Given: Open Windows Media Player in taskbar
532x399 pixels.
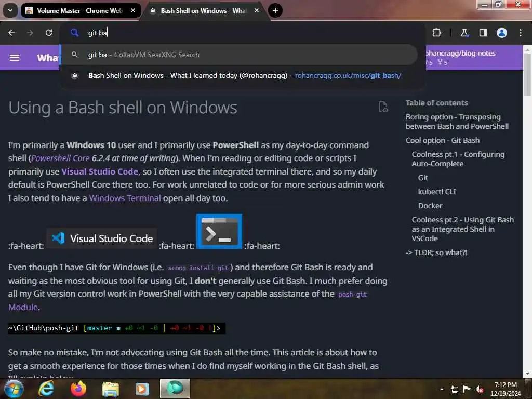Looking at the screenshot, I should (142, 389).
